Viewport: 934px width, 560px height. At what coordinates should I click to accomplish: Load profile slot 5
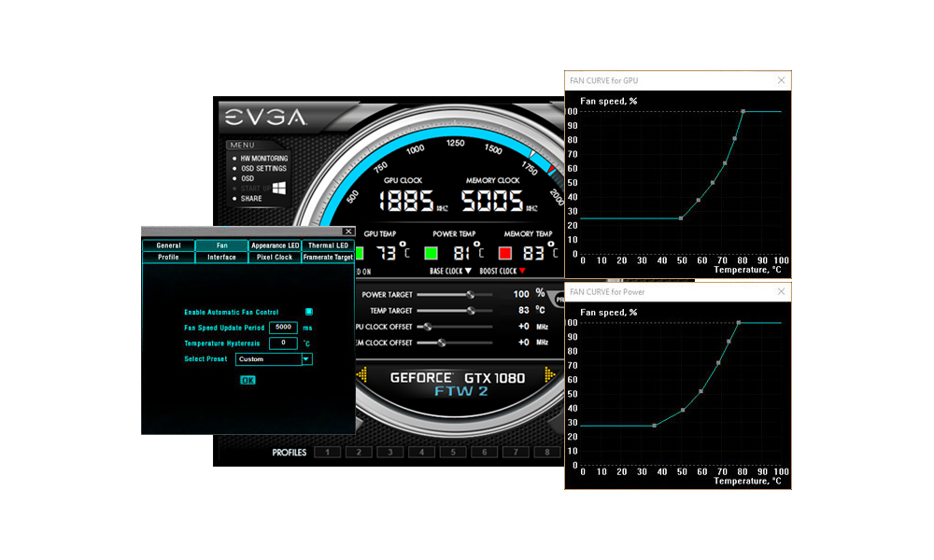point(453,453)
